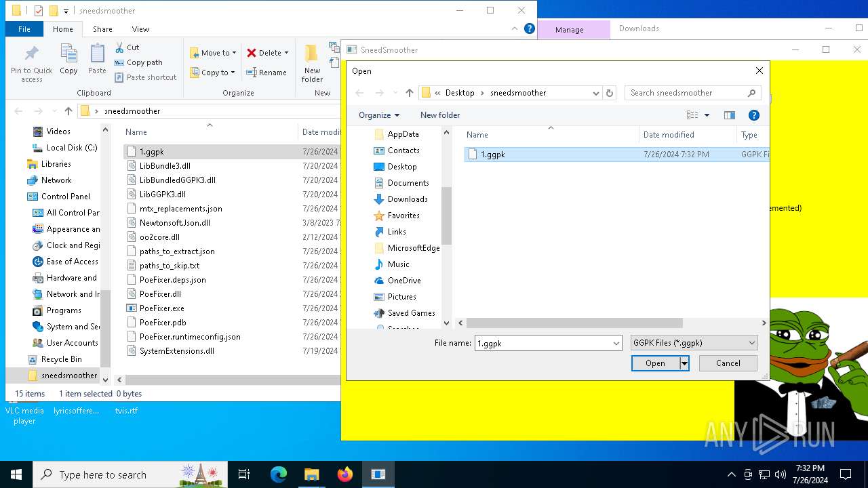Expand Delete dropdown in ribbon
This screenshot has height=488, width=868.
coord(286,53)
